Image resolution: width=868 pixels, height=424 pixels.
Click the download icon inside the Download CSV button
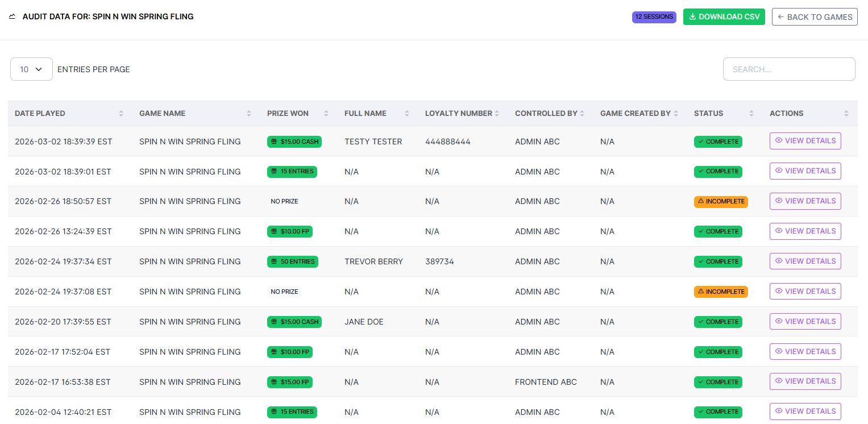[691, 16]
